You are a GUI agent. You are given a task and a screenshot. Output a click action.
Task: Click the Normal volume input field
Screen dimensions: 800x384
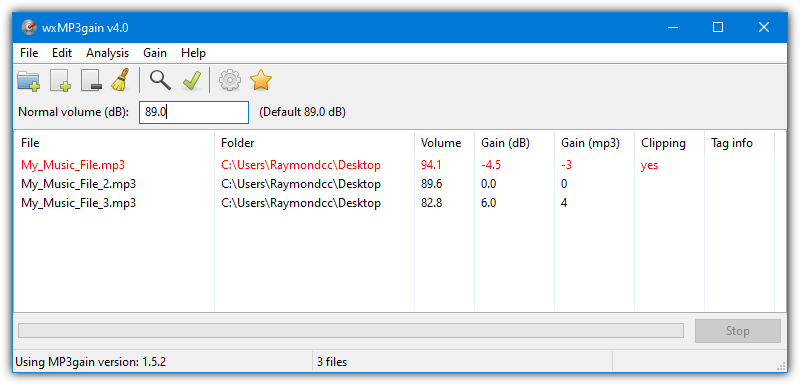[194, 112]
